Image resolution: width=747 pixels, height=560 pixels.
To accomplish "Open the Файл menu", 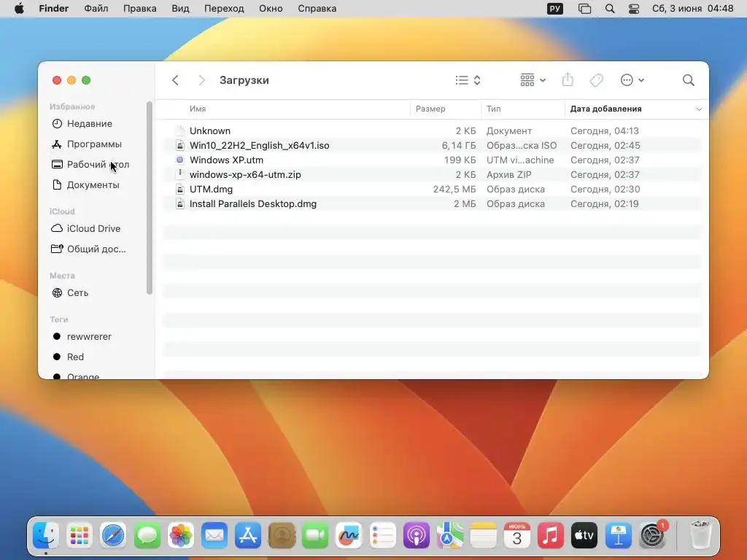I will pyautogui.click(x=96, y=9).
